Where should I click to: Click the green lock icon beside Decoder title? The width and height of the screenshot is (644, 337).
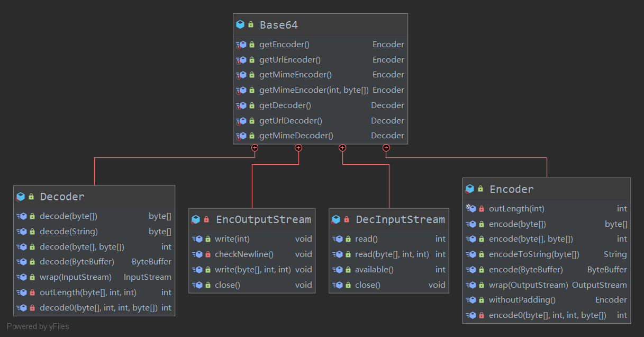click(x=31, y=197)
